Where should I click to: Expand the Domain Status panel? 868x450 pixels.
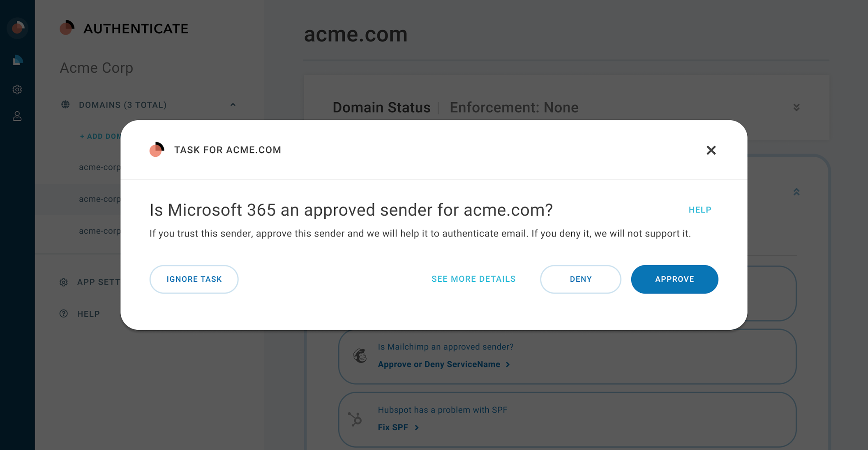point(796,108)
